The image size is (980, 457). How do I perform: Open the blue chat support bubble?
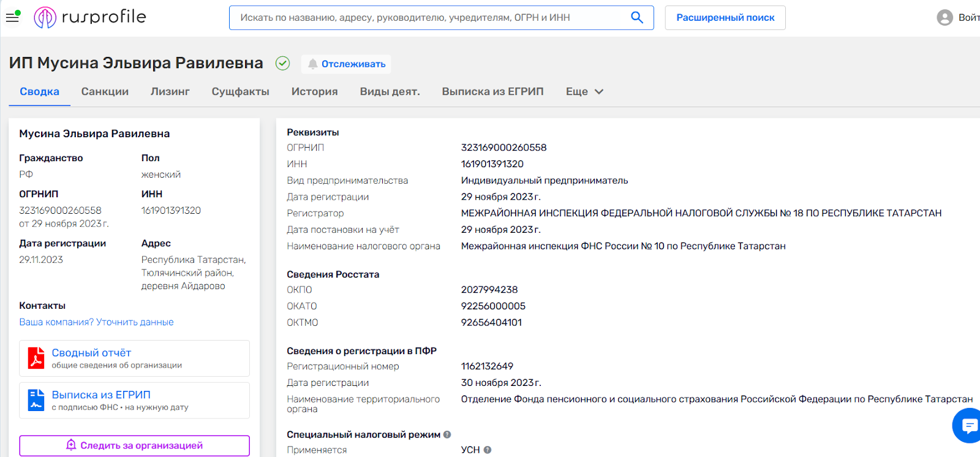pos(968,425)
